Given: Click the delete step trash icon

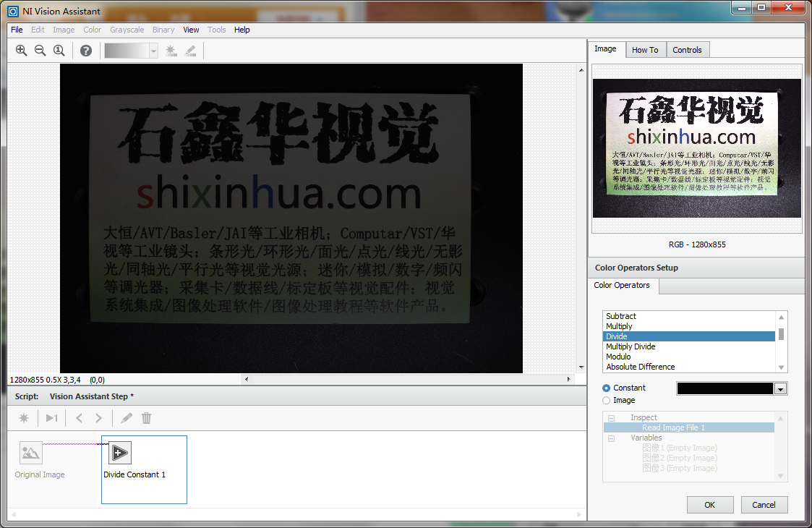Looking at the screenshot, I should pos(147,417).
